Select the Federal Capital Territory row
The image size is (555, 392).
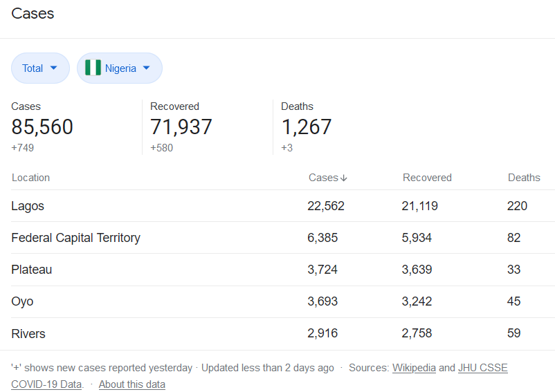(75, 238)
